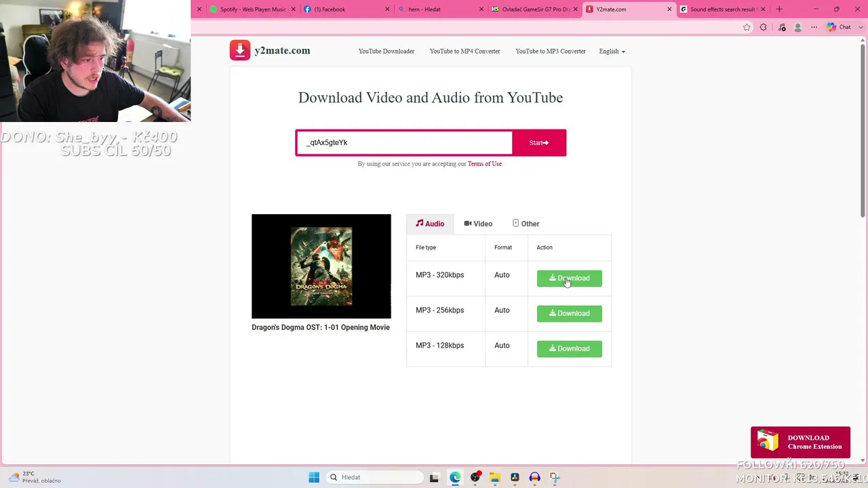The height and width of the screenshot is (488, 868).
Task: Click the taskbar Hledat search box
Action: [375, 477]
